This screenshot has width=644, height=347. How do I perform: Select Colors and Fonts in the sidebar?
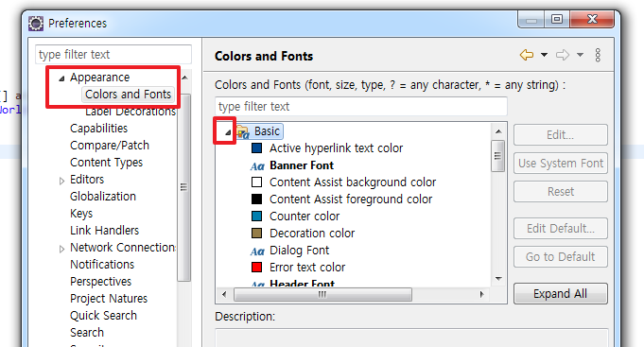pos(129,95)
